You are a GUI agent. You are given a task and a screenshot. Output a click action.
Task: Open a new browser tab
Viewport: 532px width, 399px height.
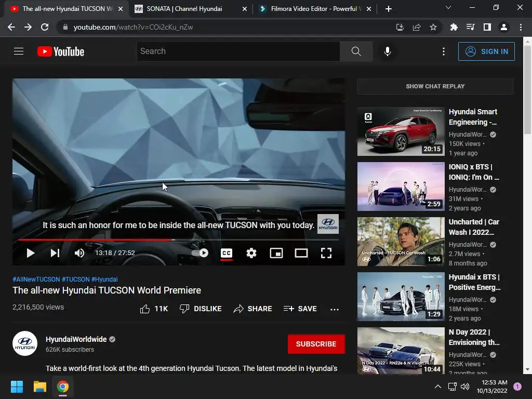coord(389,9)
